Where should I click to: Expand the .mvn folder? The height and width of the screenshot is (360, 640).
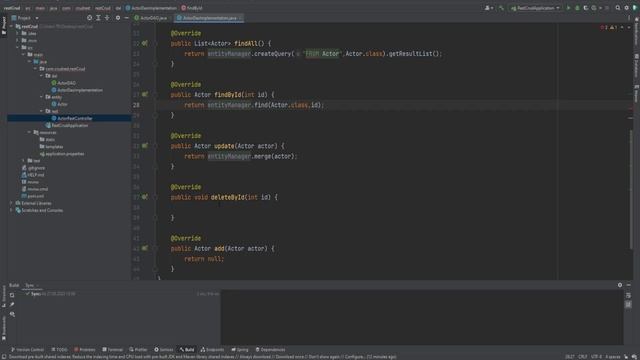[18, 40]
